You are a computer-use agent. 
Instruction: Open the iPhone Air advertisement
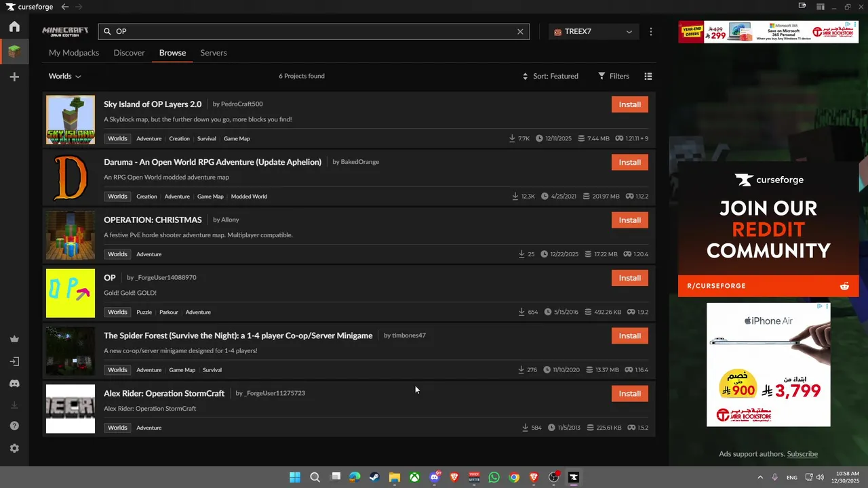point(768,365)
